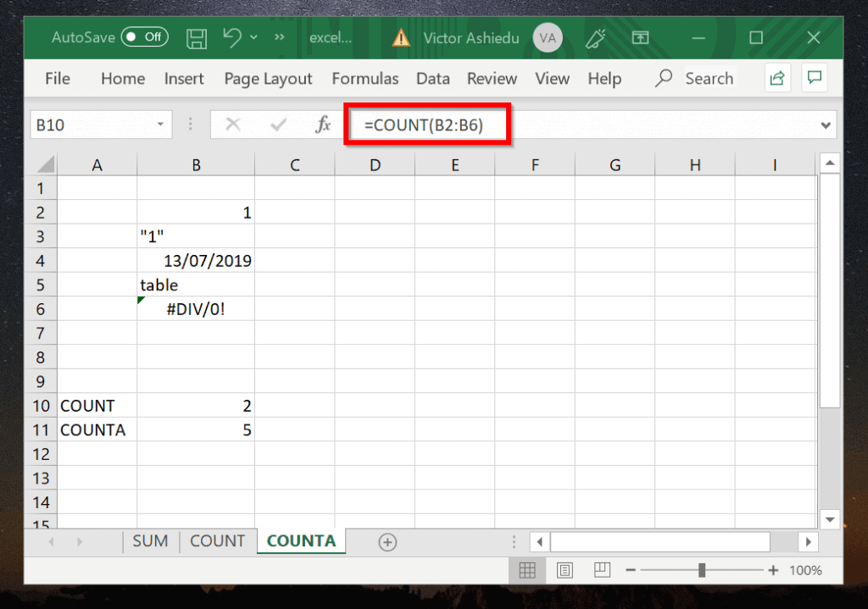Click the zoom in plus button
Screen dimensions: 868x609
[773, 570]
